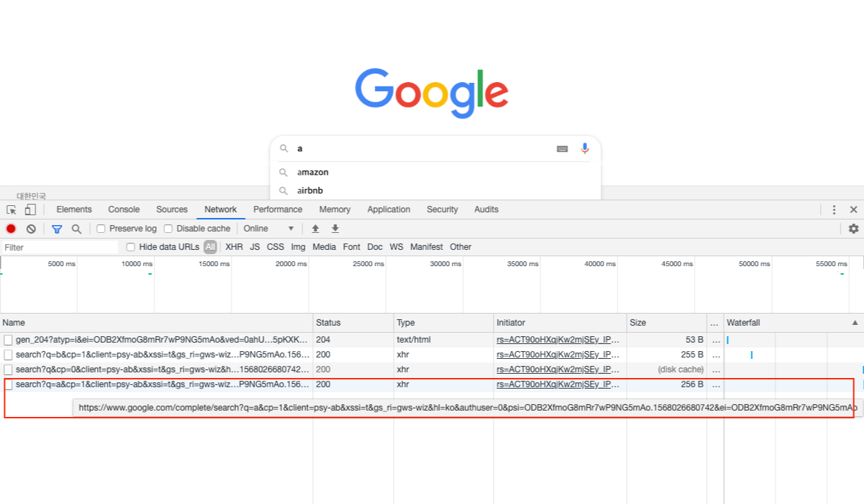Filter requests by JS
864x504 pixels.
tap(255, 247)
